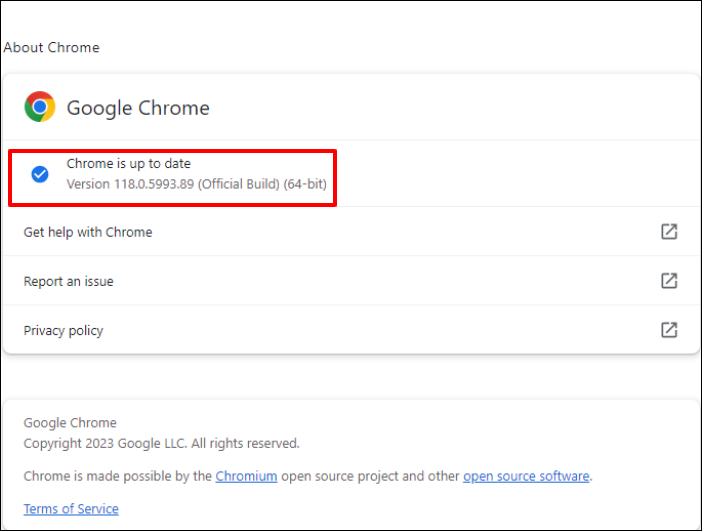Screen dimensions: 702x531
Task: Open external link icon for Get help
Action: point(669,232)
